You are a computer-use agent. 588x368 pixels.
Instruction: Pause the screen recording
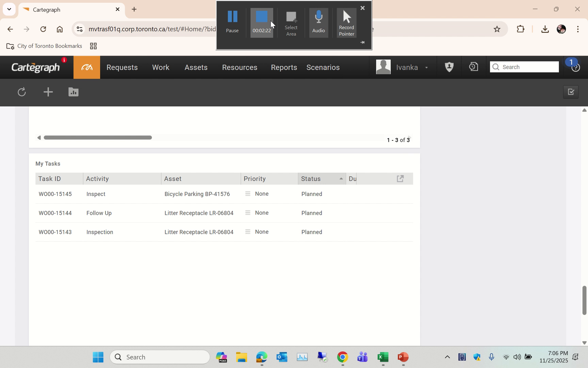coord(232,21)
